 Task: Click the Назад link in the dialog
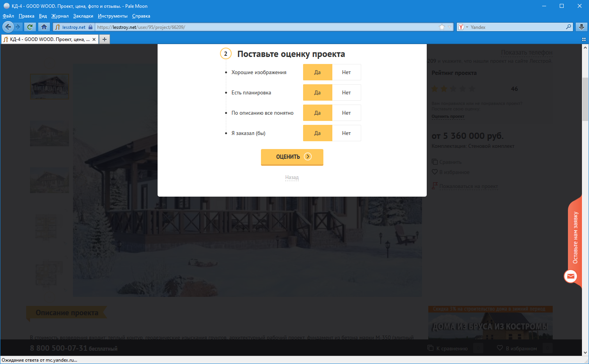[292, 177]
